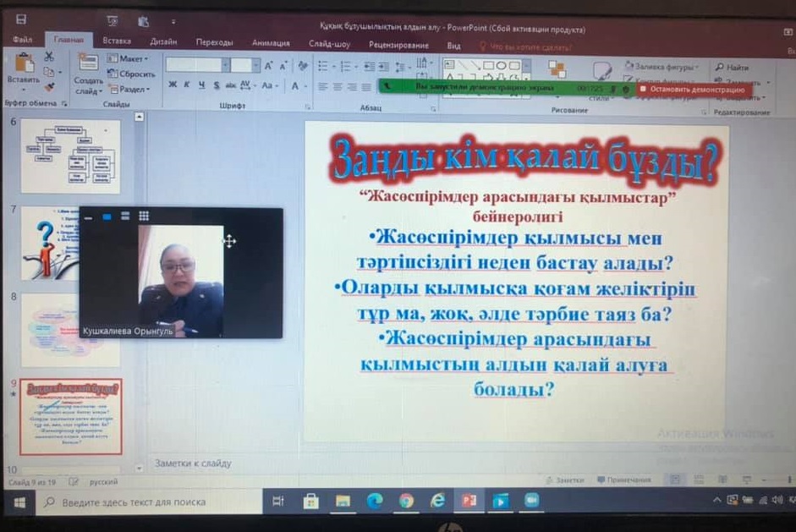Toggle italic (К) text formatting
This screenshot has width=796, height=532.
click(x=188, y=85)
